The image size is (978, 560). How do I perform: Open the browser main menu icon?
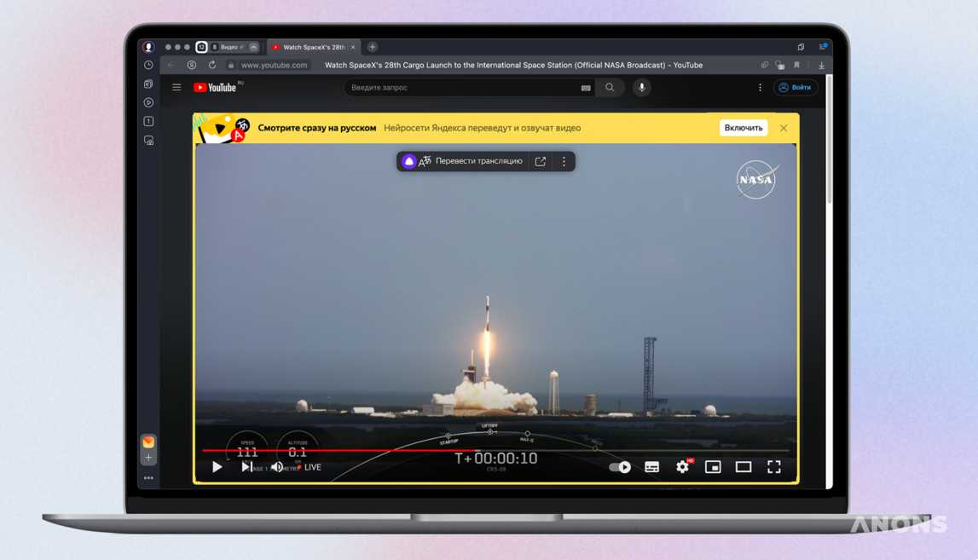(822, 47)
